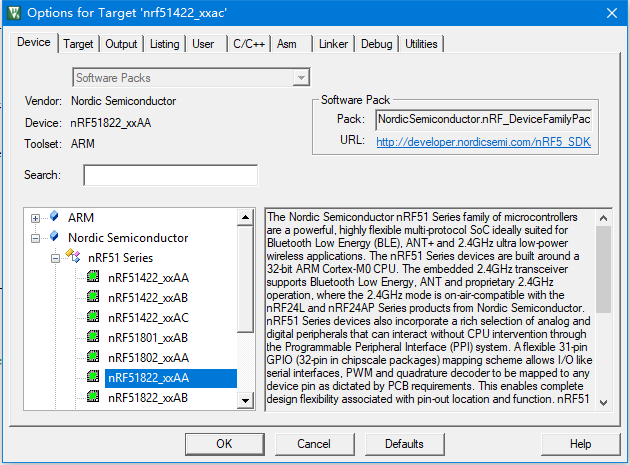Click the chip icon beside nRF51802_xxAA
The height and width of the screenshot is (465, 630).
tap(93, 356)
